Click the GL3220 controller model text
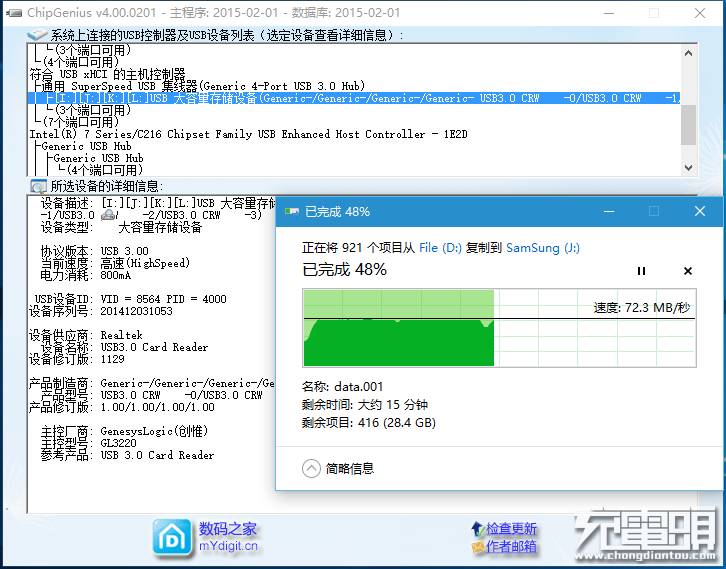Image resolution: width=726 pixels, height=569 pixels. click(119, 443)
